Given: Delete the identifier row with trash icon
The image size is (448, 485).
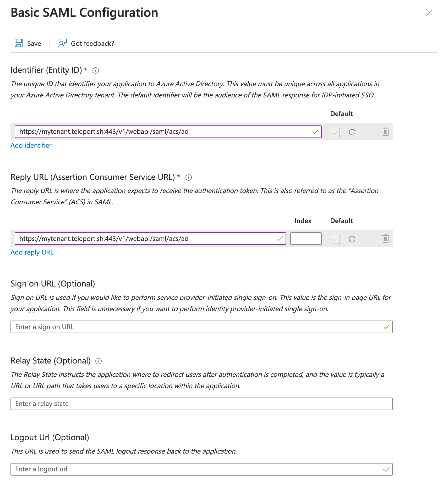Looking at the screenshot, I should tap(385, 132).
